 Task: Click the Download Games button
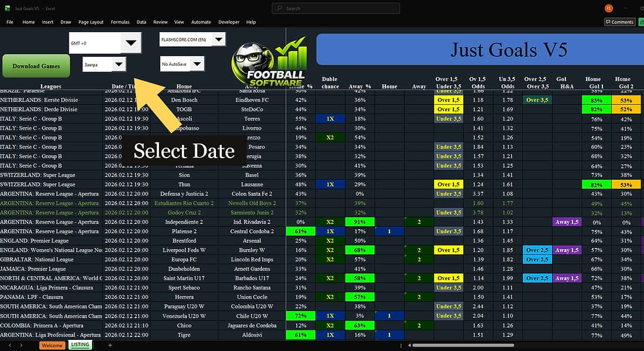(x=36, y=66)
